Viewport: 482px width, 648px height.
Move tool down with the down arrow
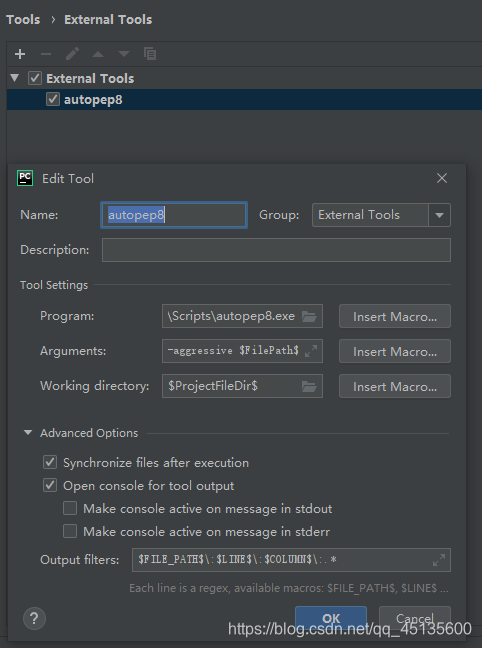click(124, 54)
